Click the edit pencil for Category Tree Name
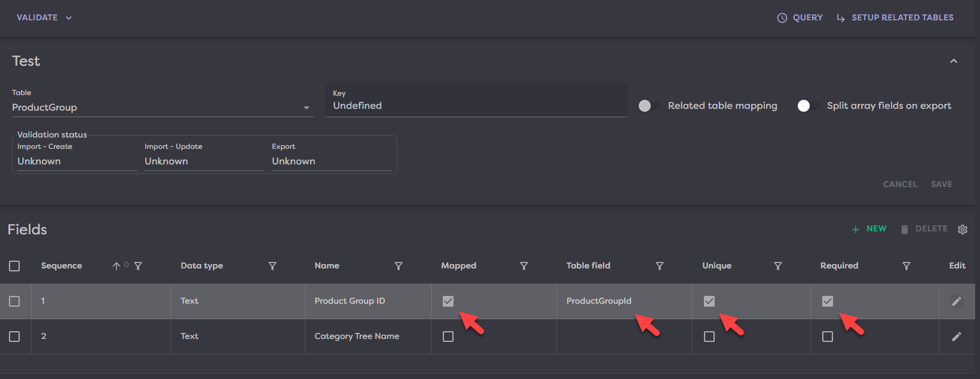Viewport: 980px width, 379px height. (956, 337)
